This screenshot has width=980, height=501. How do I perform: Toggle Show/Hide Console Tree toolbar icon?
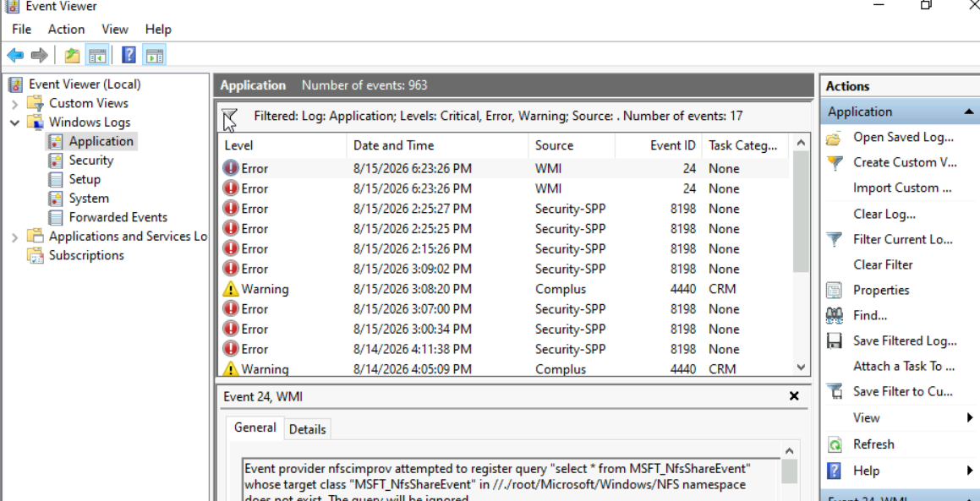coord(97,56)
